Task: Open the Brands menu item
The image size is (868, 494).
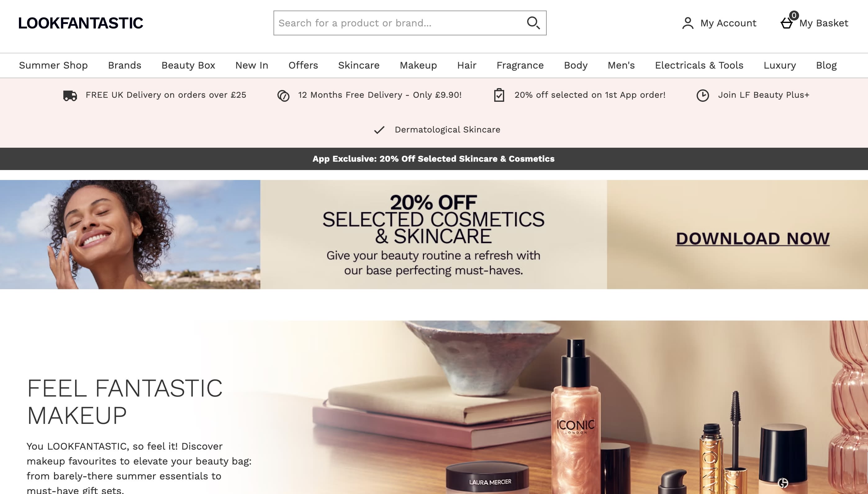Action: click(124, 65)
